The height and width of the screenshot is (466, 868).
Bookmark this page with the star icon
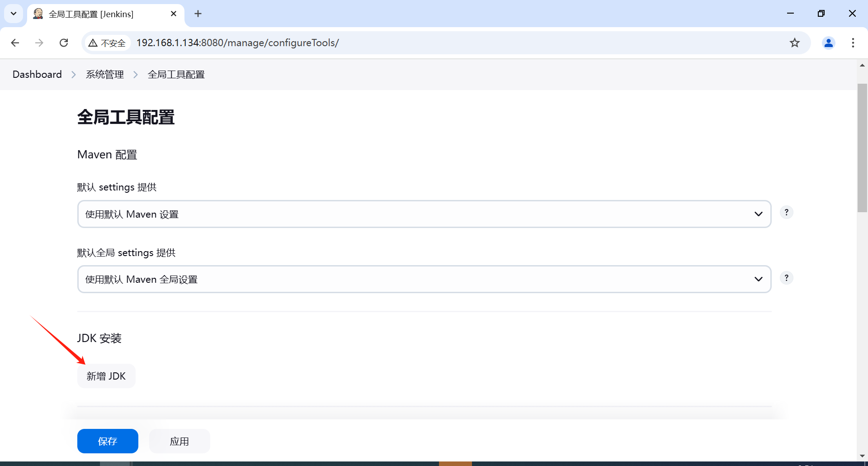point(795,43)
